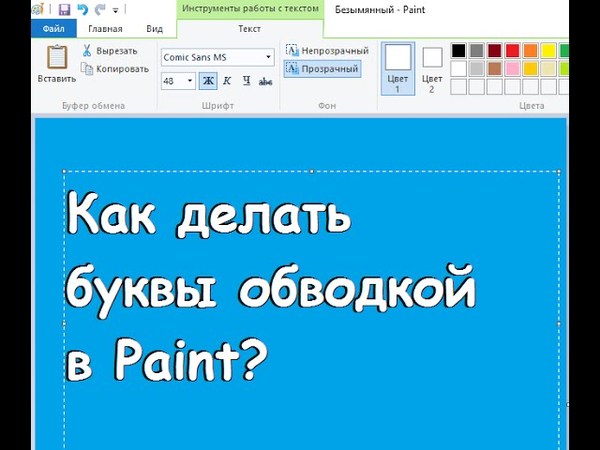Click the Вставить clipboard icon
The height and width of the screenshot is (450, 600).
tap(57, 57)
